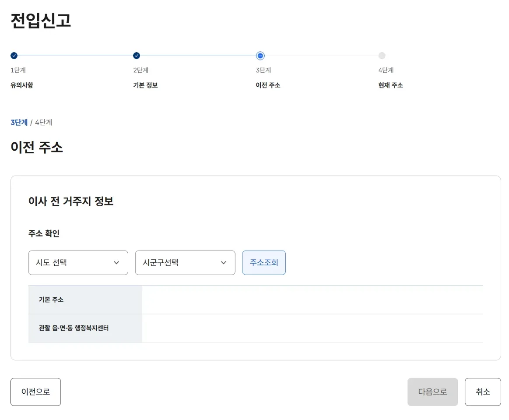Open the 시군구선택 dropdown

click(185, 262)
